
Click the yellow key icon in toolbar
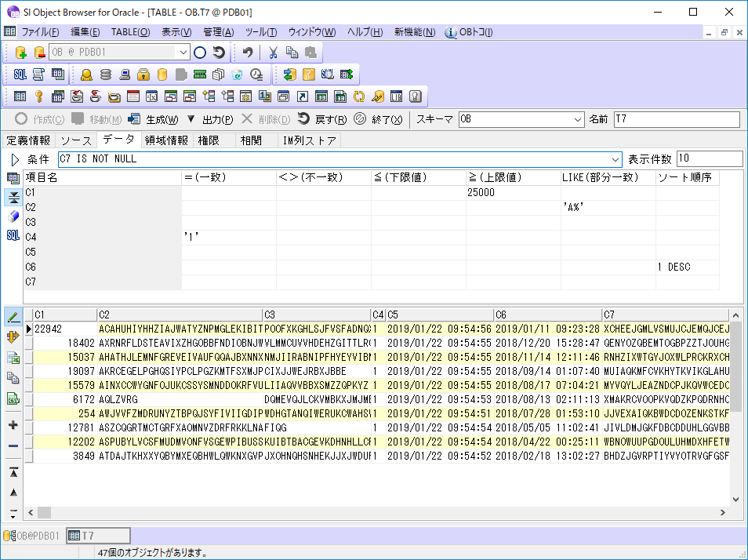(x=38, y=96)
